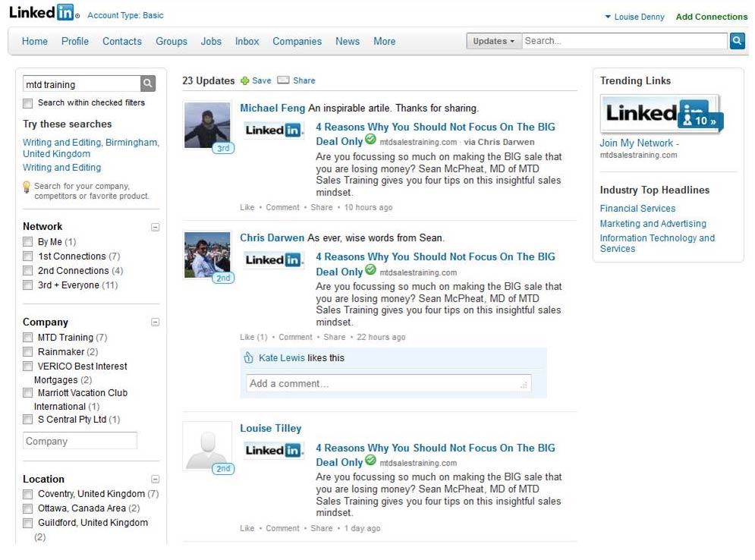Click the LinkedIn thumbnail in Louise Tilley's post
755x560 pixels.
[273, 451]
